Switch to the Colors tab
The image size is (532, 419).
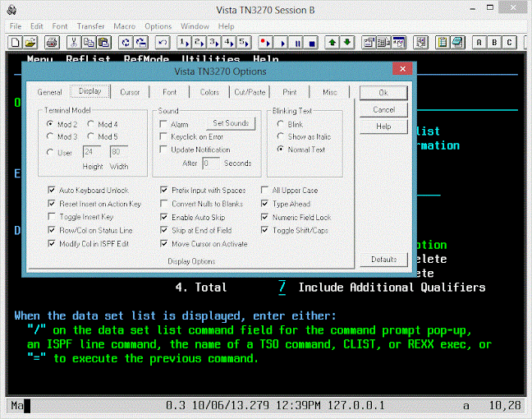click(209, 92)
